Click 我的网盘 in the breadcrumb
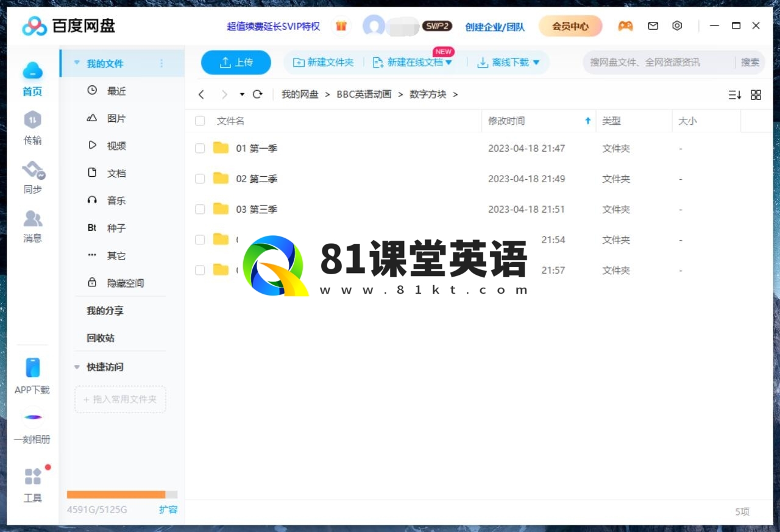 tap(300, 94)
